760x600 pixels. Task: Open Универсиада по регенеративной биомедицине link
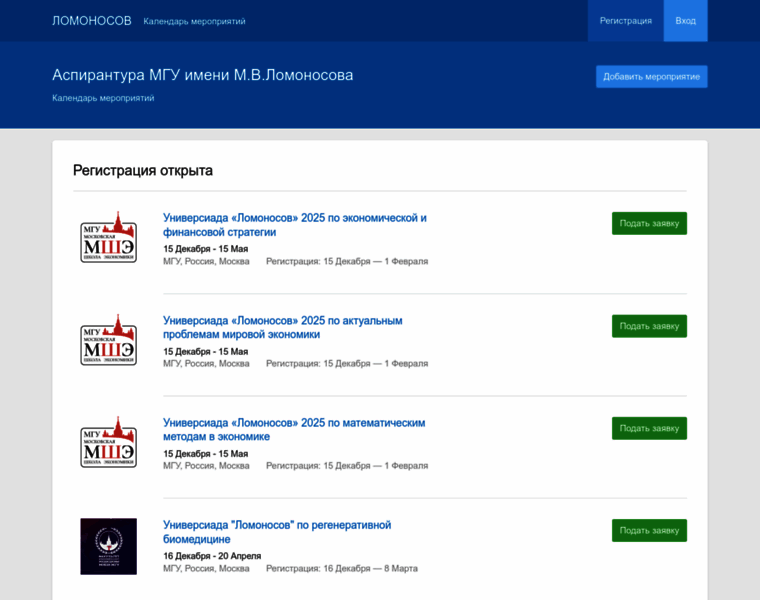(277, 532)
